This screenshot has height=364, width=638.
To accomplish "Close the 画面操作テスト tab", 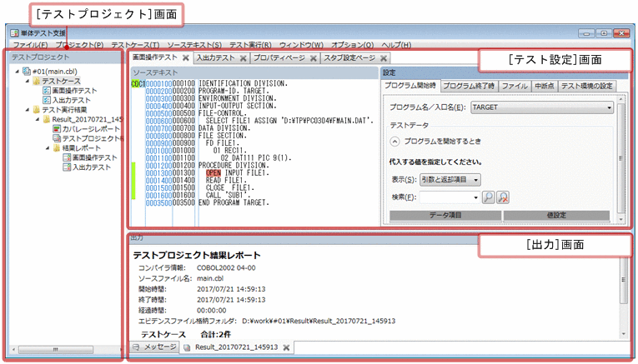I will pos(185,58).
